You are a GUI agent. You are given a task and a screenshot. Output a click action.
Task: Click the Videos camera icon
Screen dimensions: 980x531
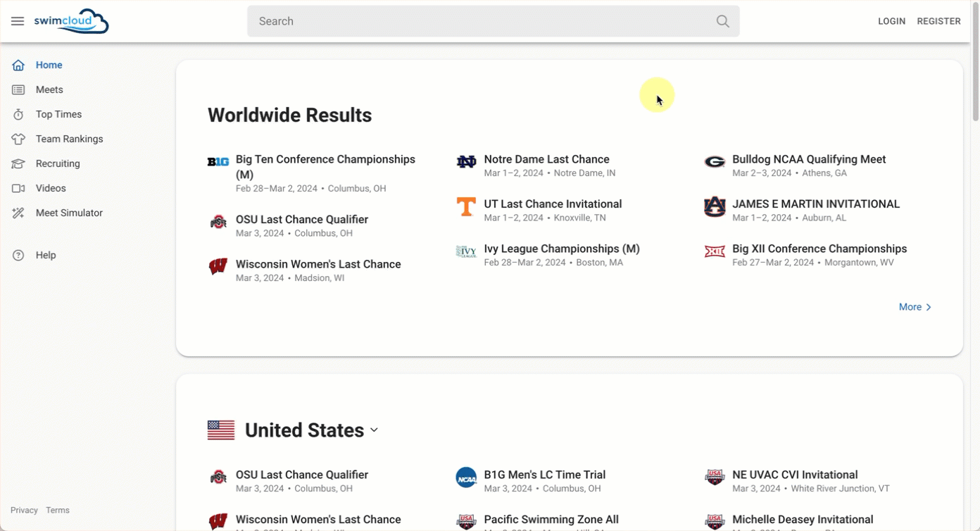point(18,188)
